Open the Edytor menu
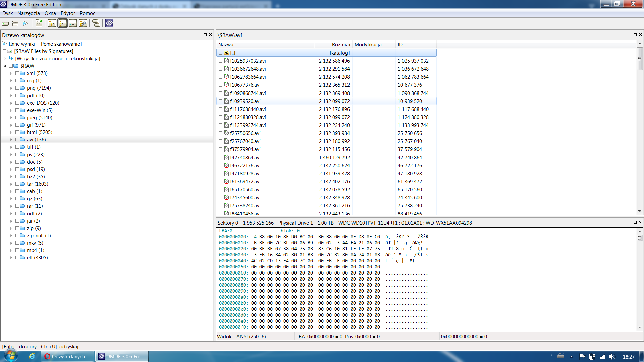Viewport: 644px width, 362px height. [x=68, y=13]
